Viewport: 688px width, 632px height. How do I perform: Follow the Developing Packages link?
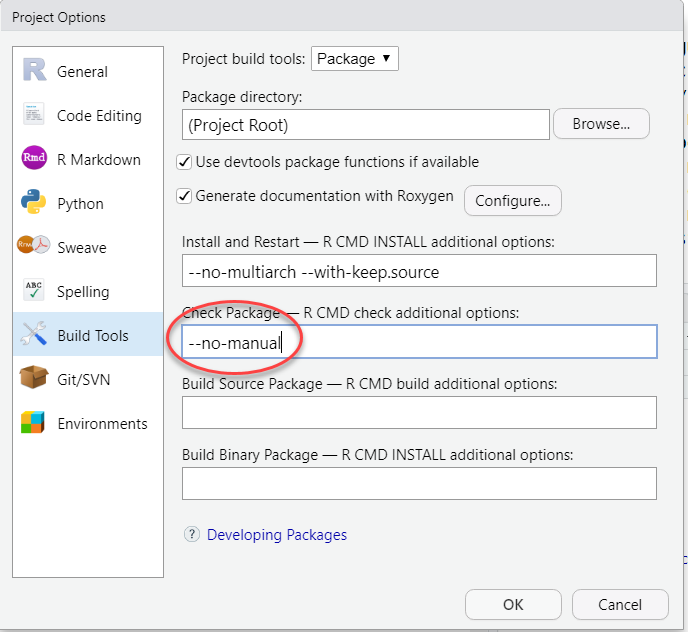pyautogui.click(x=277, y=535)
